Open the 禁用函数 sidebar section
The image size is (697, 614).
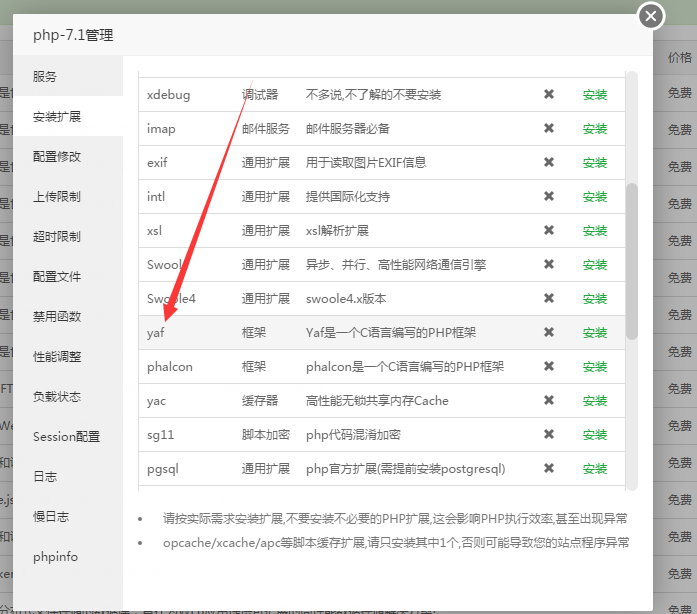[x=57, y=317]
